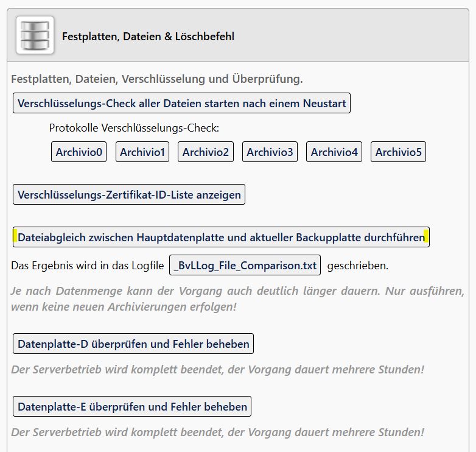Screen dimensions: 476x452
Task: Show the Verschlüsselungs-Zertifikat-ID-Liste
Action: pos(129,195)
